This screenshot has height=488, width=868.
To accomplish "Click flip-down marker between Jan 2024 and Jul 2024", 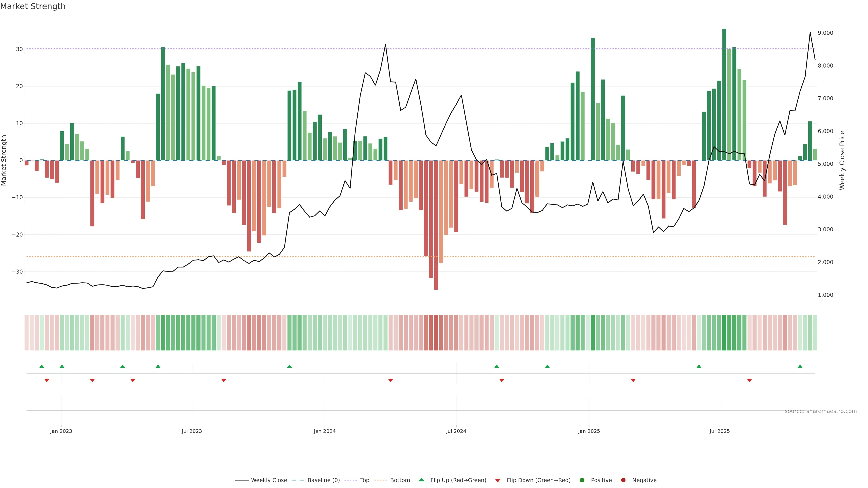I will pyautogui.click(x=391, y=380).
